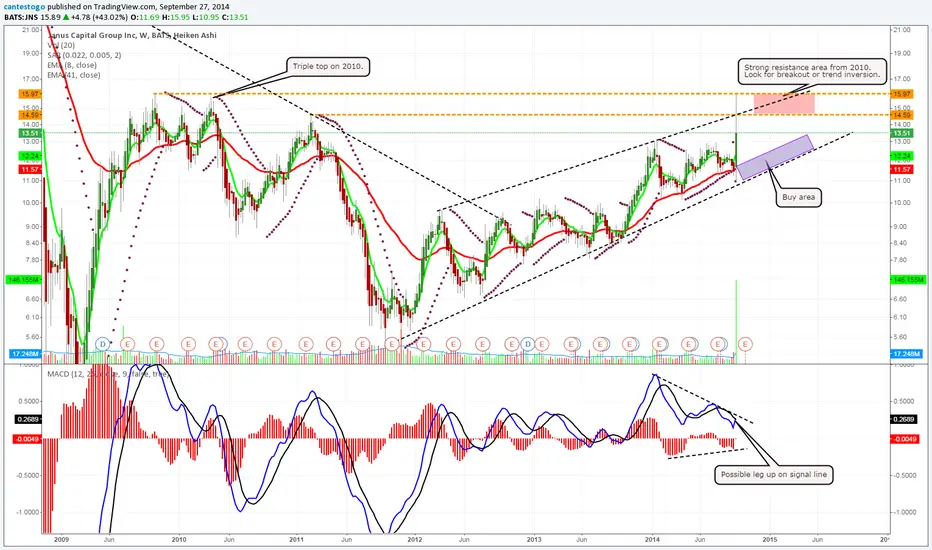Click the purple buy area rectangle
The image size is (932, 550).
point(775,158)
